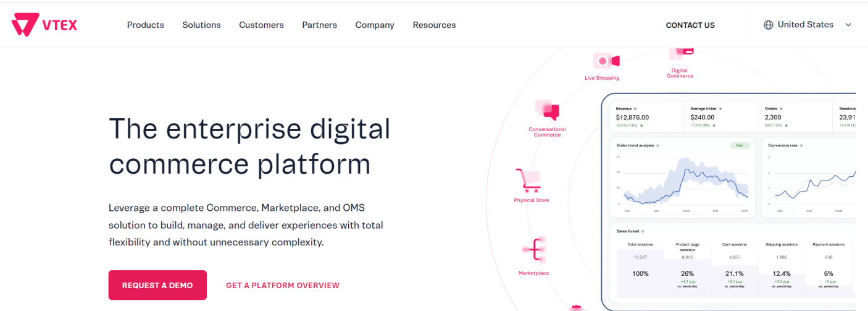The image size is (868, 311).
Task: Click the 6% Payment sessions cell
Action: [828, 274]
